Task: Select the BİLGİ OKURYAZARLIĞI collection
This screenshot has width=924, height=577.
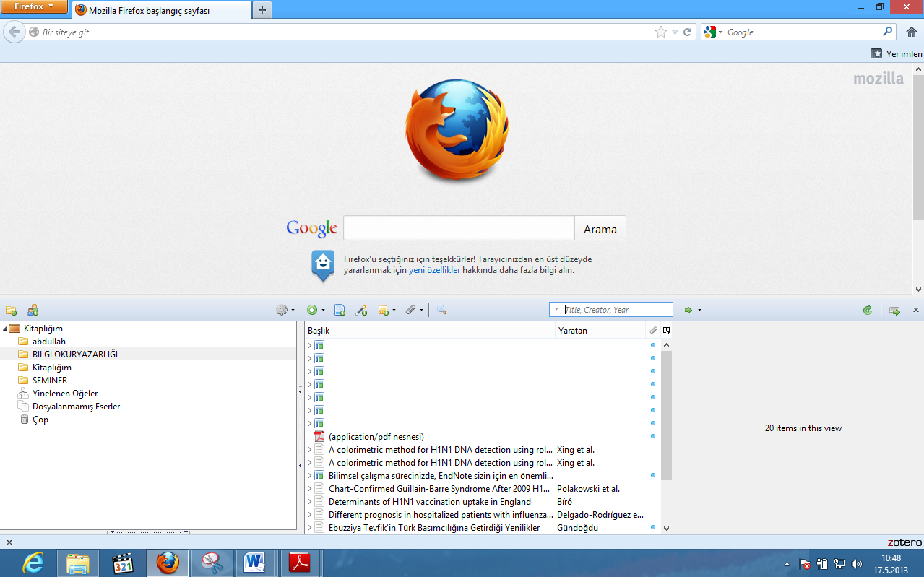Action: point(75,355)
